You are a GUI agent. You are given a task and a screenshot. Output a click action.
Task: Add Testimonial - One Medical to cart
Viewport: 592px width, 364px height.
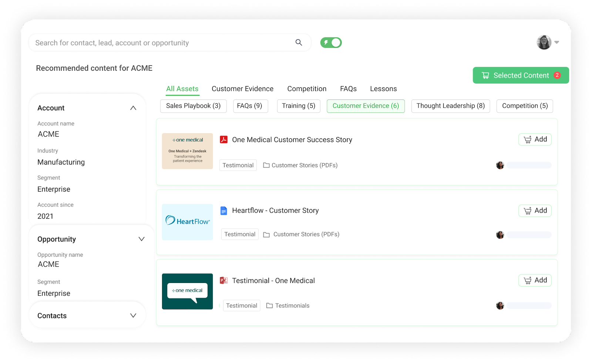(535, 280)
